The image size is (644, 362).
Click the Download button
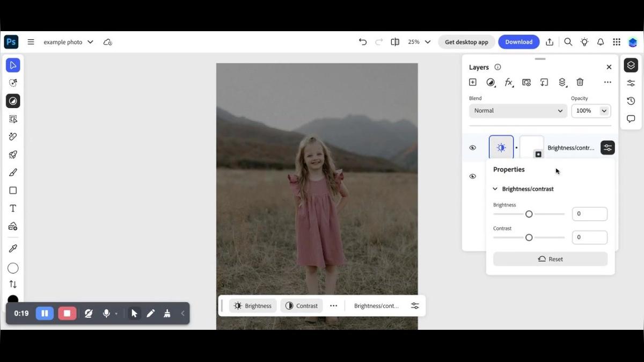[518, 42]
